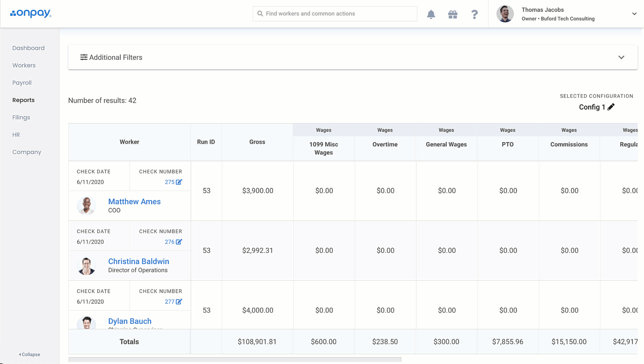644x364 pixels.
Task: Go to Dashboard in sidebar
Action: 28,48
